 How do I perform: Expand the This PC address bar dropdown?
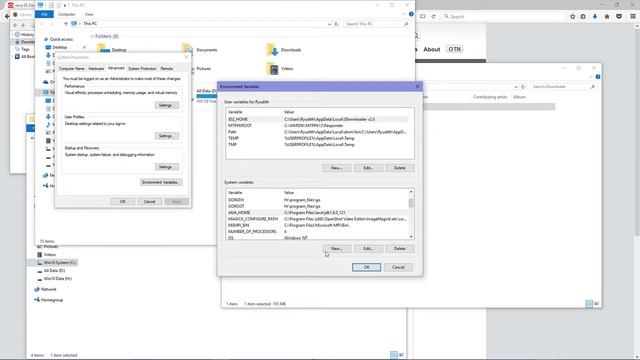point(329,24)
